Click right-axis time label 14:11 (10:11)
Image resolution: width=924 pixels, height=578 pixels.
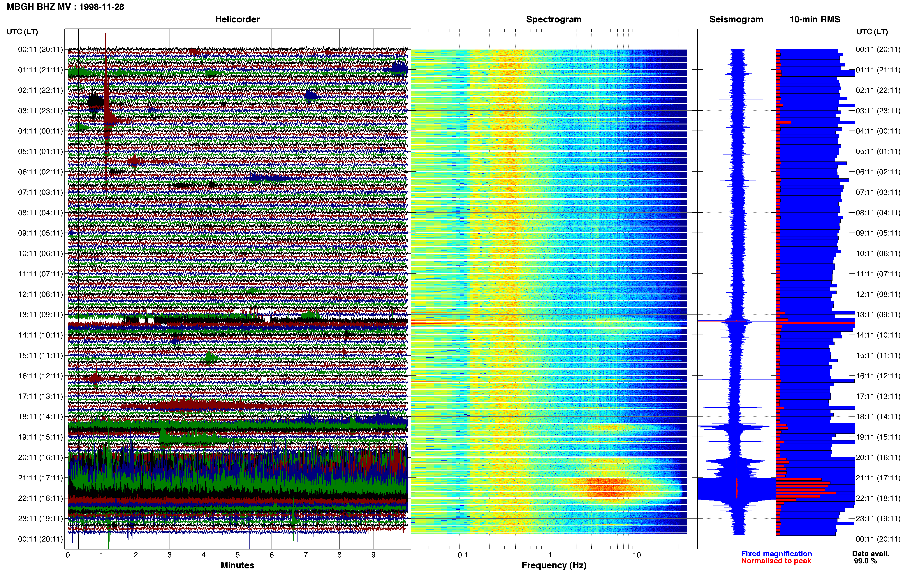pyautogui.click(x=878, y=335)
